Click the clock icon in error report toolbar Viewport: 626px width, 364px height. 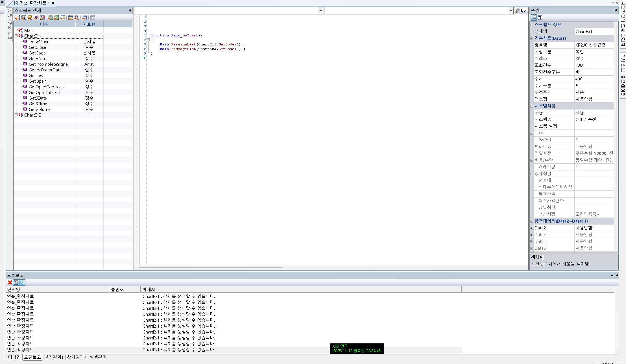tap(22, 282)
